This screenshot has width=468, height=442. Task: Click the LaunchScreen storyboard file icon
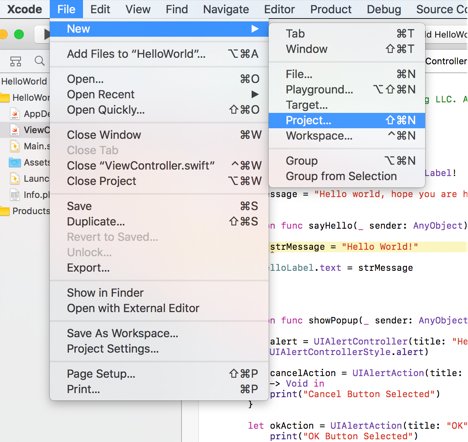(x=15, y=179)
